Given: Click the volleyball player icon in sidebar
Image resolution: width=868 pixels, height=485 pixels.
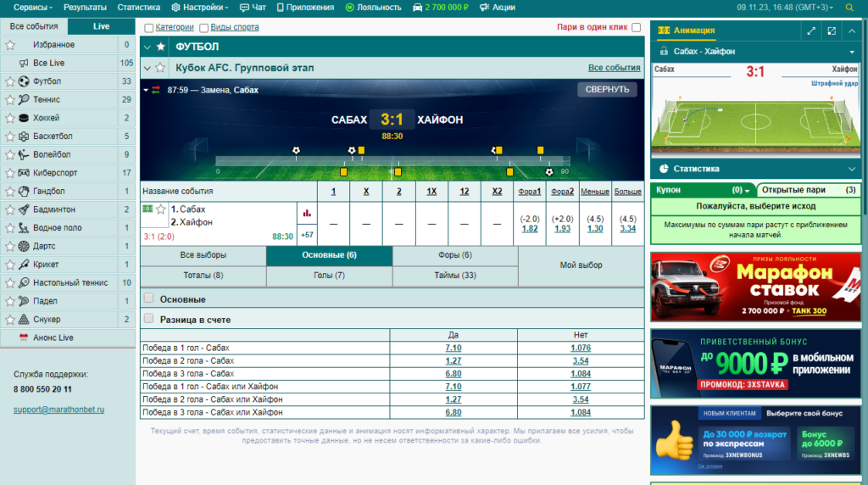Looking at the screenshot, I should pos(24,154).
